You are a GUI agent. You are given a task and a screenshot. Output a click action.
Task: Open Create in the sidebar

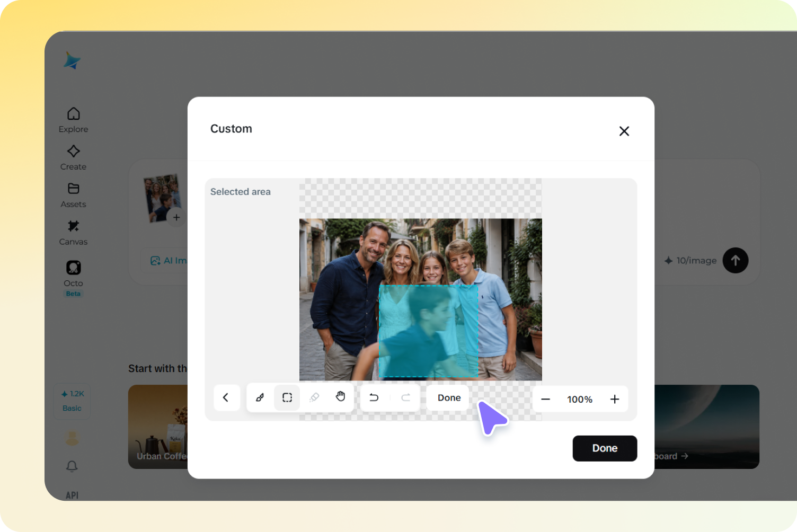click(x=74, y=158)
